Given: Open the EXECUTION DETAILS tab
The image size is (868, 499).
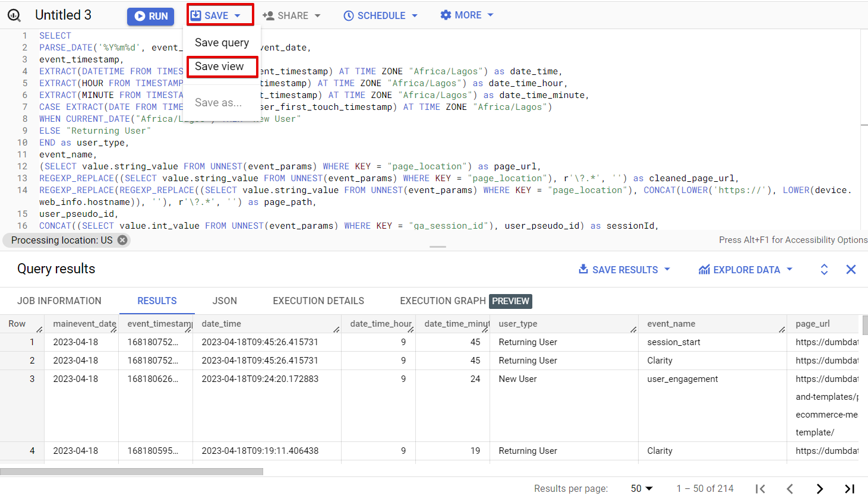Looking at the screenshot, I should point(318,301).
